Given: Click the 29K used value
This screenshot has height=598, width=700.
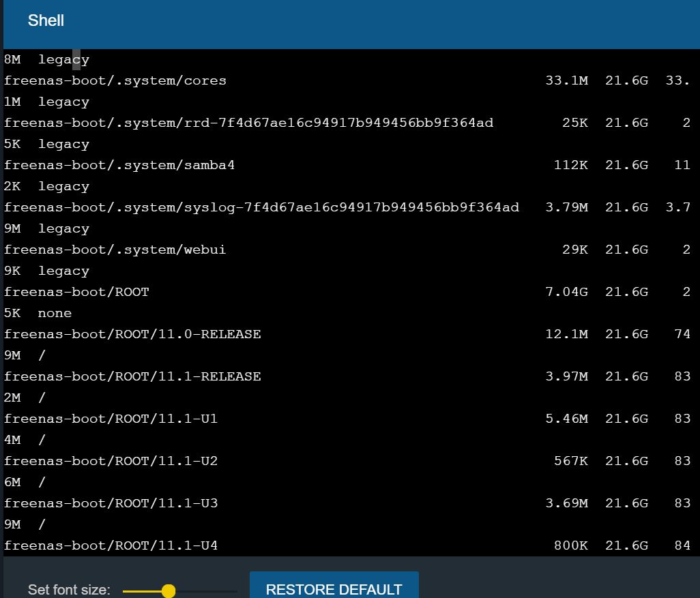Looking at the screenshot, I should 575,250.
